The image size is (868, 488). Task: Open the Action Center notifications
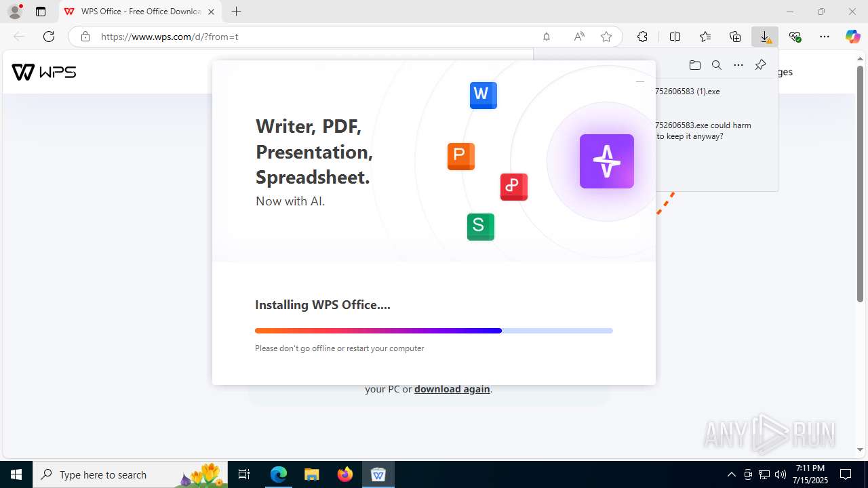click(x=846, y=474)
